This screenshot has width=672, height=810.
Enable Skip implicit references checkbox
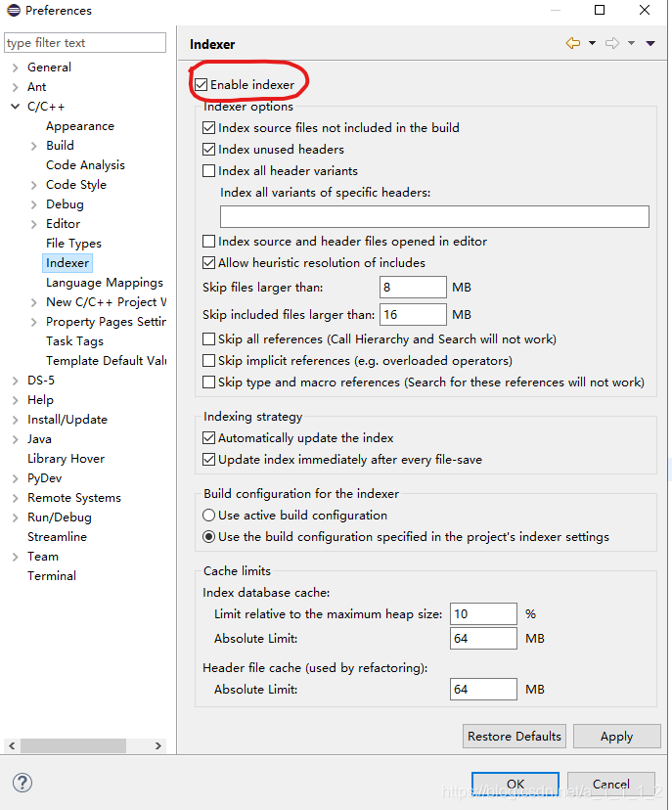click(x=208, y=361)
